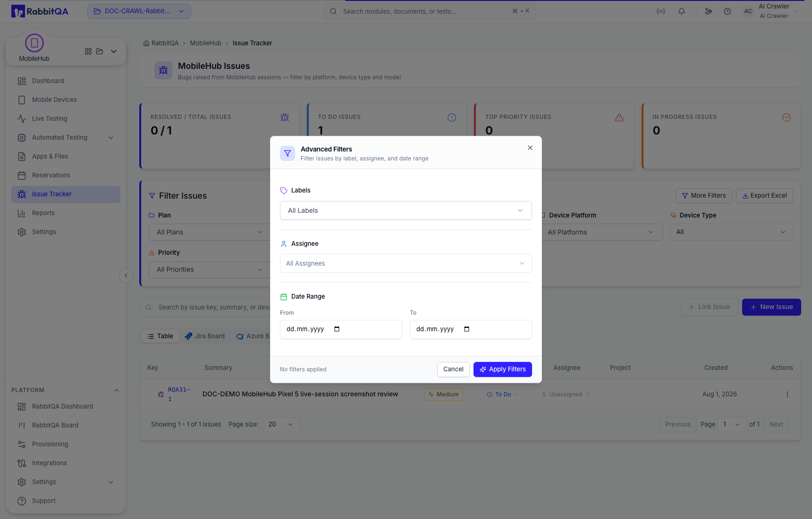Open the All Plans dropdown

tap(209, 232)
